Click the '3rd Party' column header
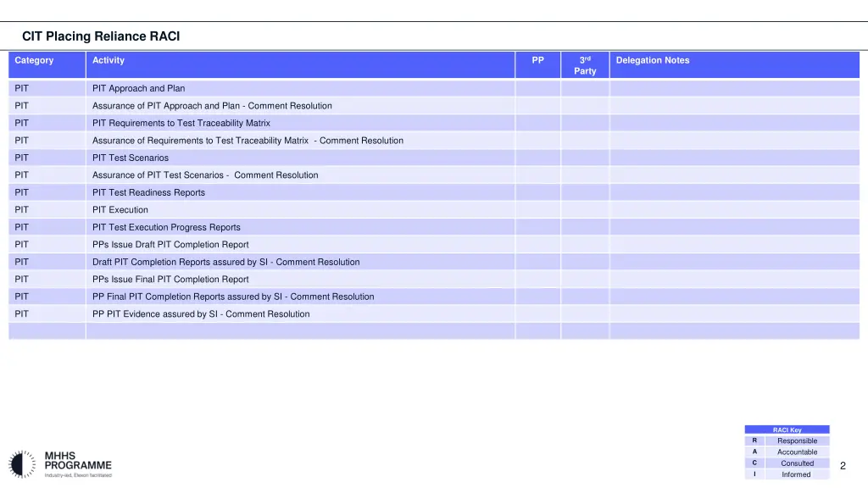868x488 pixels. [585, 65]
